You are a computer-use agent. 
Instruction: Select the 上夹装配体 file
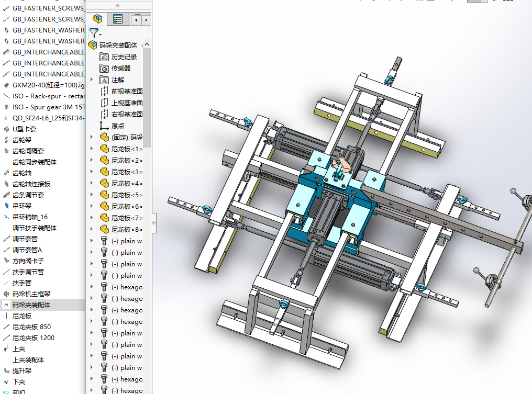click(x=28, y=360)
